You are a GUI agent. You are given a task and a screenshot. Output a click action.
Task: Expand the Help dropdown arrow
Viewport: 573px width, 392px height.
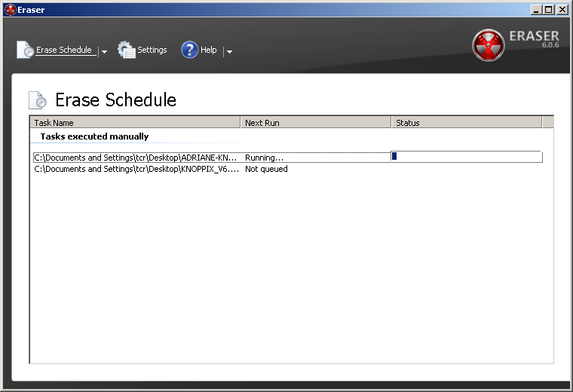pyautogui.click(x=229, y=52)
